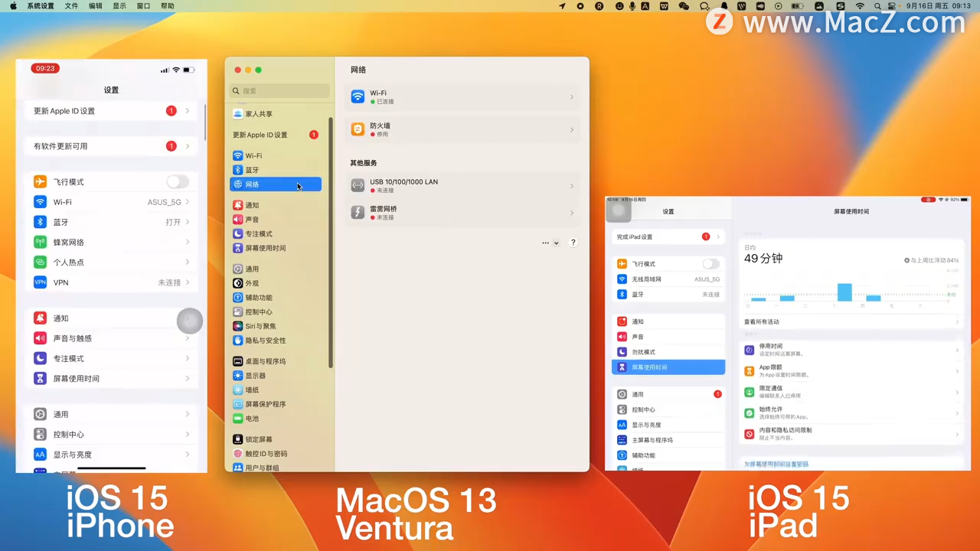The width and height of the screenshot is (980, 551).
Task: Open Wi-Fi row in Mac network pane
Action: (462, 97)
